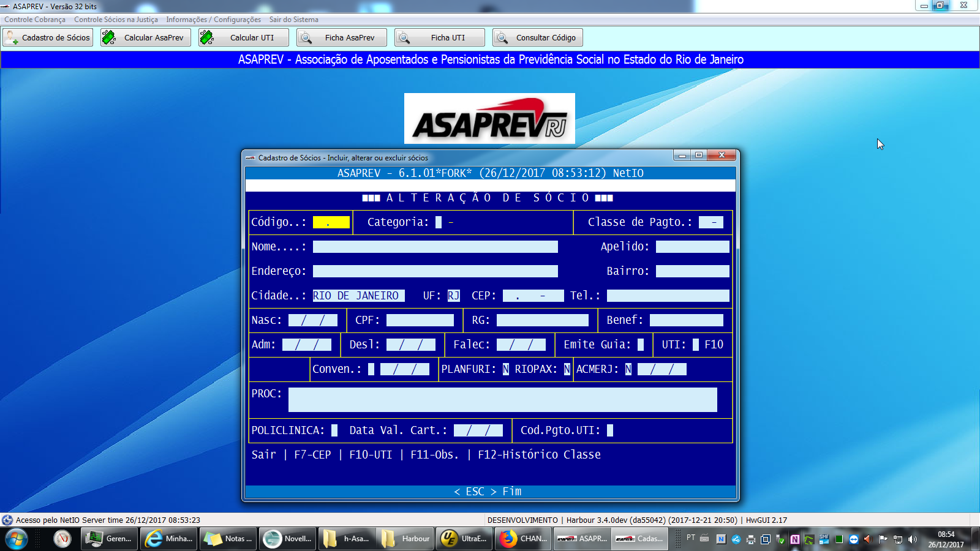Click the Ficha UTI magnifier icon
Screen dimensions: 980x551
(x=404, y=37)
